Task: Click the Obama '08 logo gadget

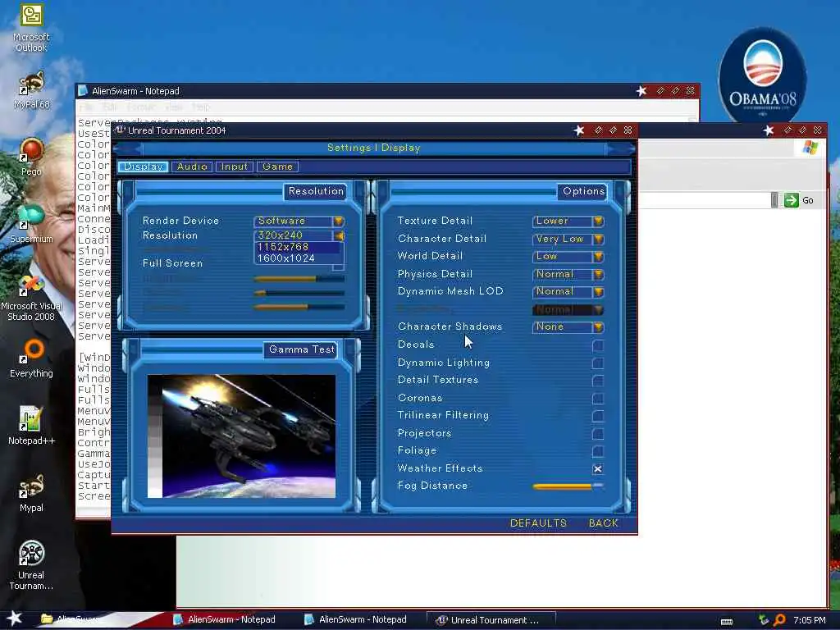Action: coord(762,75)
